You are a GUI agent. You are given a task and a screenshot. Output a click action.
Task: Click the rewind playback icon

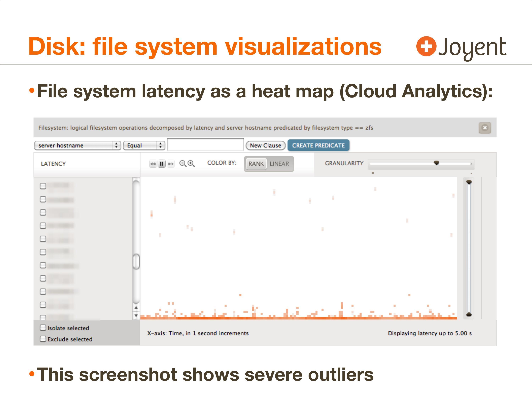[x=153, y=164]
